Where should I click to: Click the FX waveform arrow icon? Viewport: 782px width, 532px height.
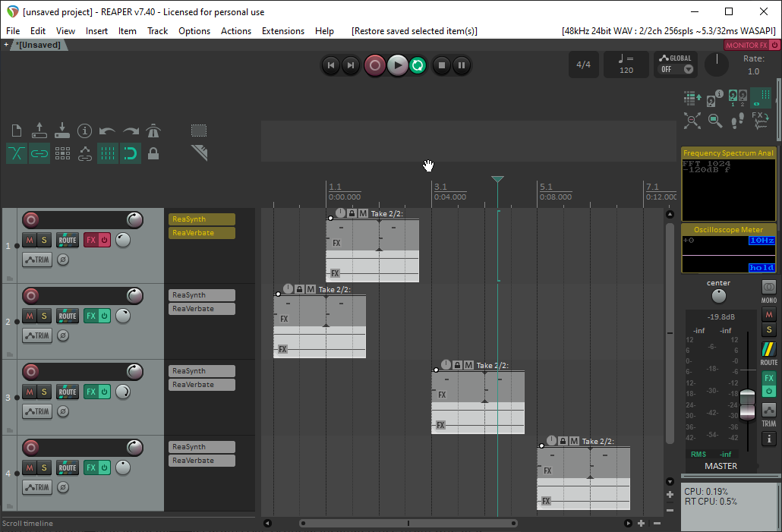coord(761,120)
